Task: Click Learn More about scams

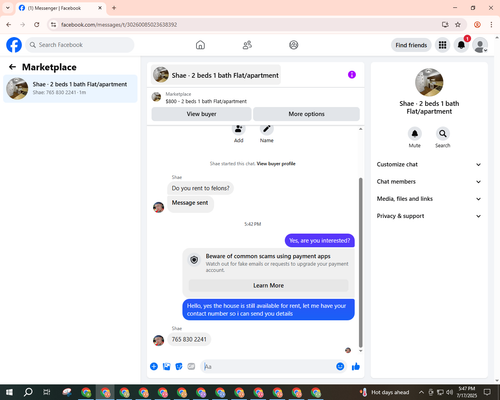Action: (x=268, y=286)
